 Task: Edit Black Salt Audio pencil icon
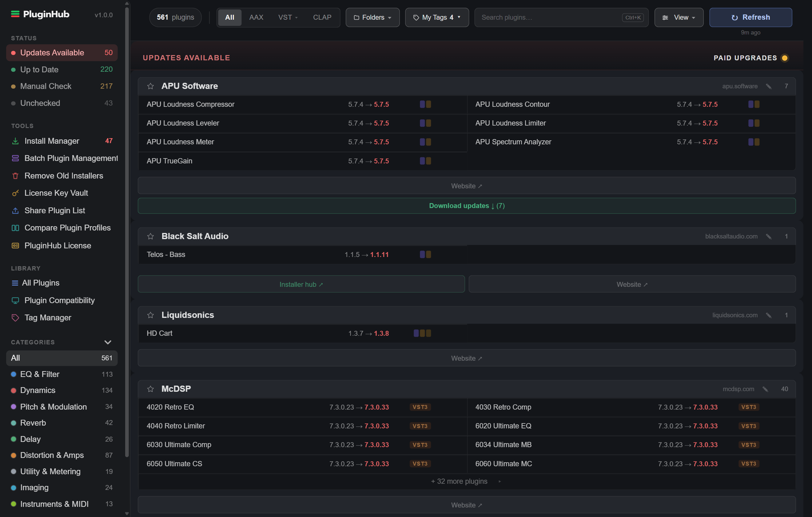click(x=769, y=237)
